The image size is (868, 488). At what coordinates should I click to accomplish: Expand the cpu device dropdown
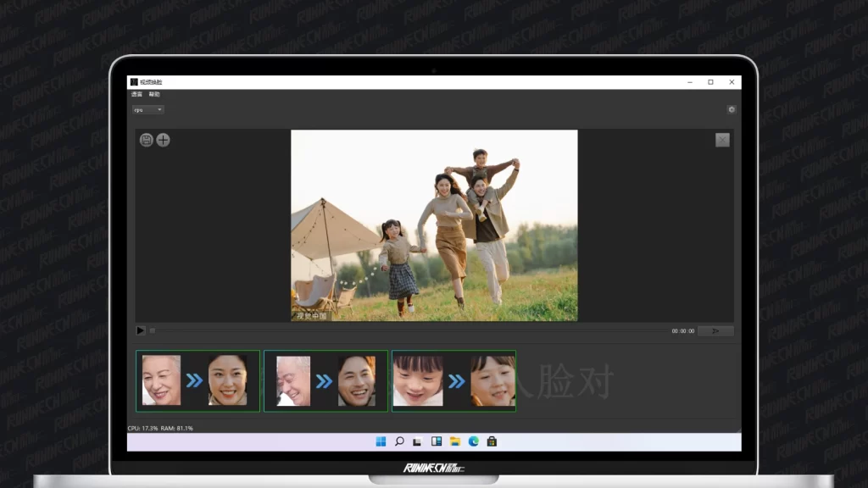click(x=147, y=109)
